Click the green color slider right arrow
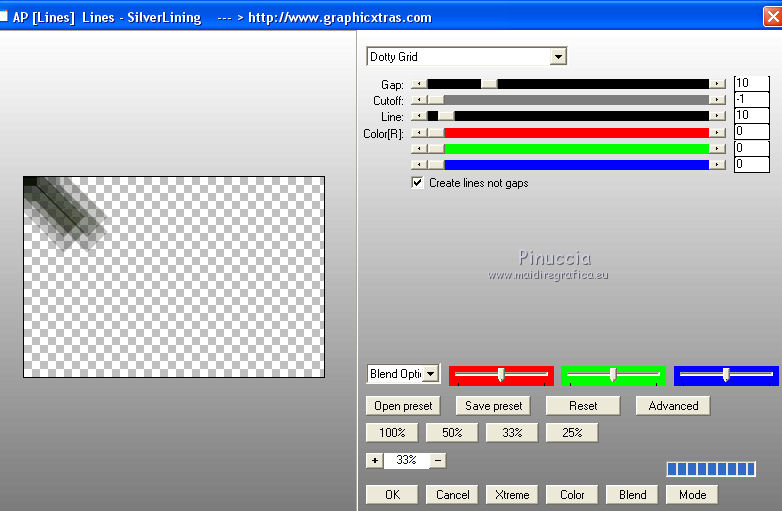The height and width of the screenshot is (511, 782). coord(717,149)
